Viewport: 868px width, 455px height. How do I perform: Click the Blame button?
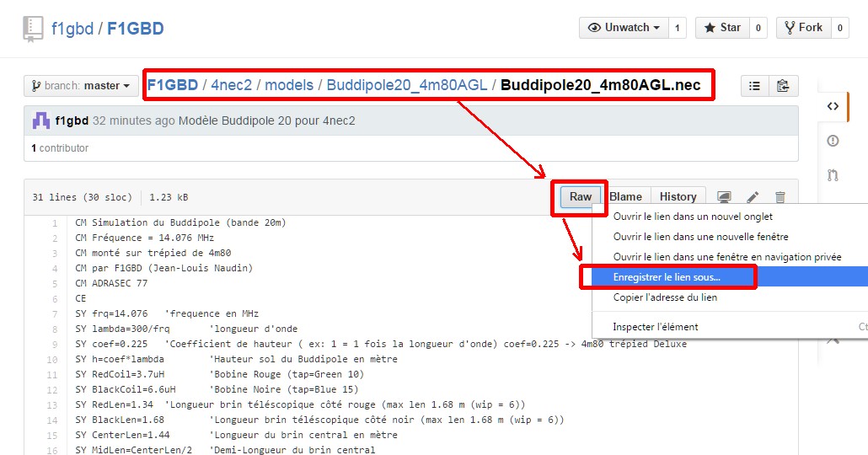(625, 196)
